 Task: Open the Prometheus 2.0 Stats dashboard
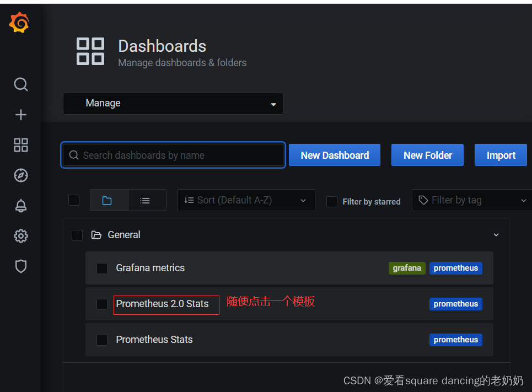(x=162, y=304)
